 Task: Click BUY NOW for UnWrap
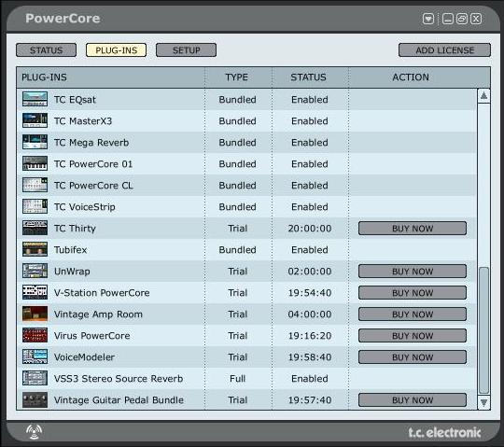coord(413,272)
